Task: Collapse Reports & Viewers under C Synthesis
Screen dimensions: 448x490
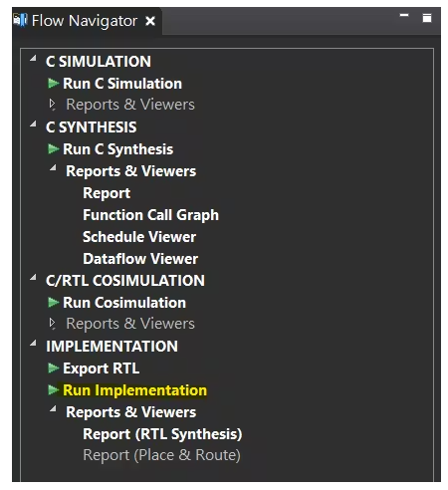Action: tap(53, 168)
